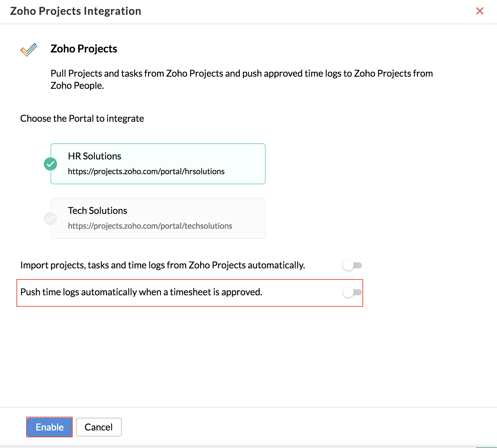
Task: Click 'Choose the Portal to integrate' label
Action: point(82,119)
